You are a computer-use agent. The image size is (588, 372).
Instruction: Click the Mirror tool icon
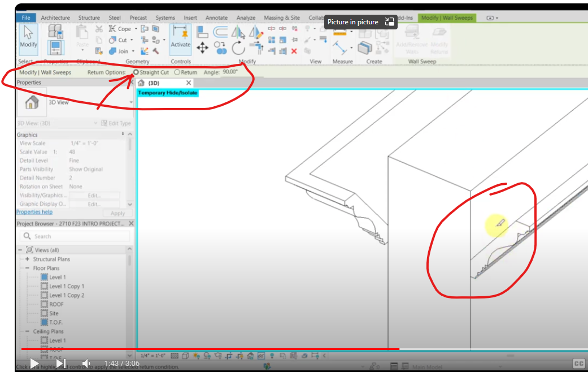pyautogui.click(x=237, y=32)
